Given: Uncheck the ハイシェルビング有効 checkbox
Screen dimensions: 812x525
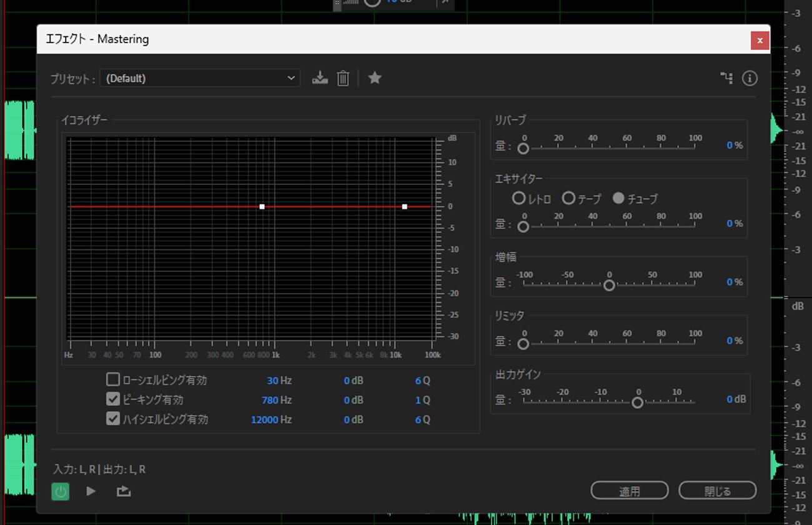Looking at the screenshot, I should [x=113, y=419].
